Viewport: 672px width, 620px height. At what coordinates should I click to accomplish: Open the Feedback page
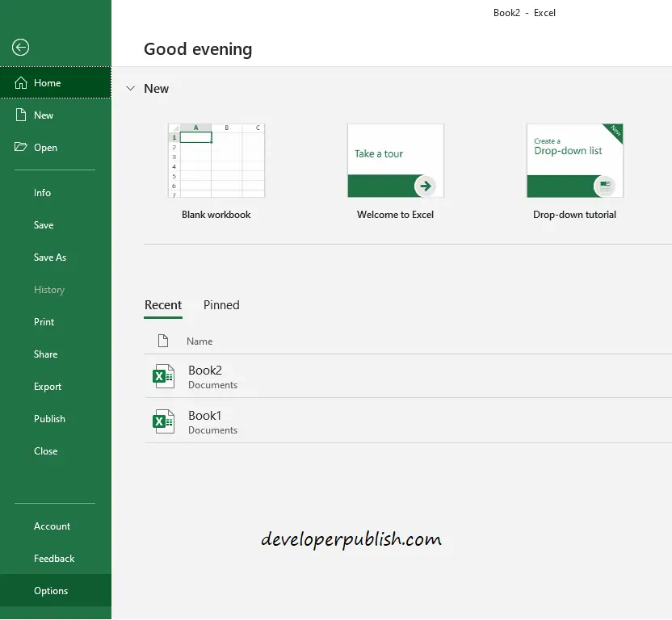pos(56,559)
